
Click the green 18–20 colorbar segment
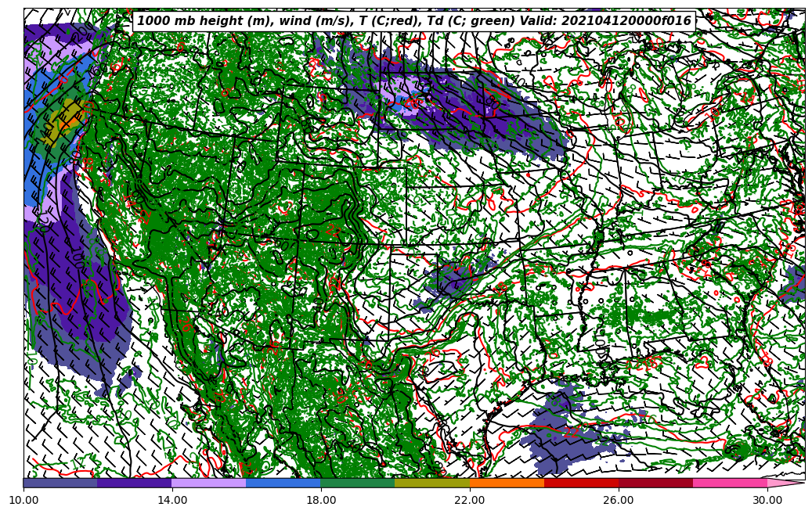[x=358, y=483]
